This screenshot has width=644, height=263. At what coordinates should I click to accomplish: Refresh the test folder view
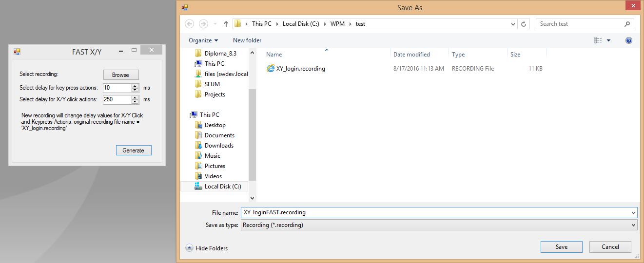[524, 24]
